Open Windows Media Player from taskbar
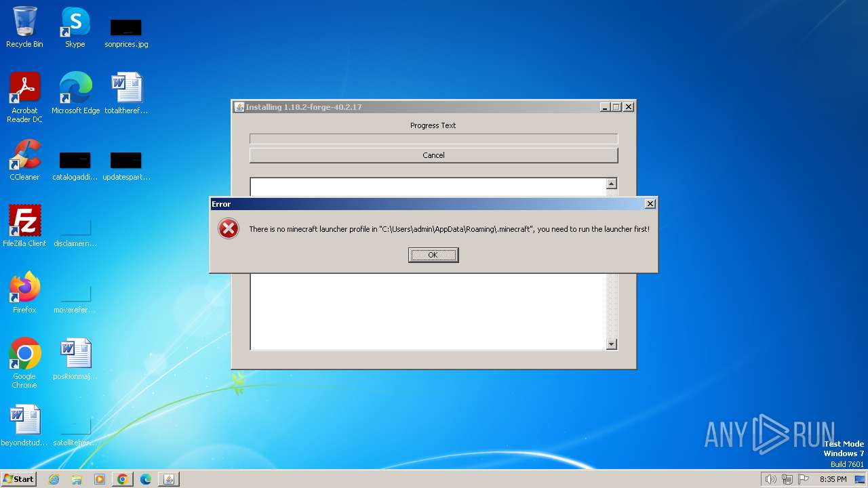The width and height of the screenshot is (868, 488). pyautogui.click(x=100, y=479)
